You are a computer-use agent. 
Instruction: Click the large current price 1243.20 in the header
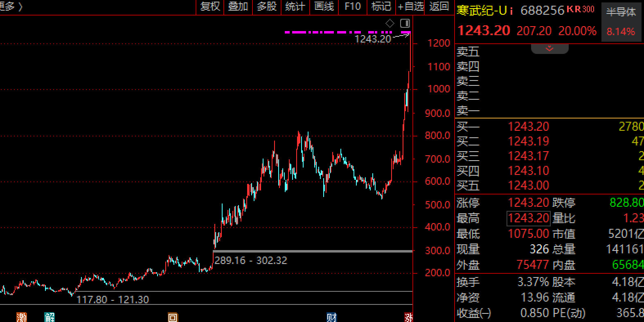[484, 31]
